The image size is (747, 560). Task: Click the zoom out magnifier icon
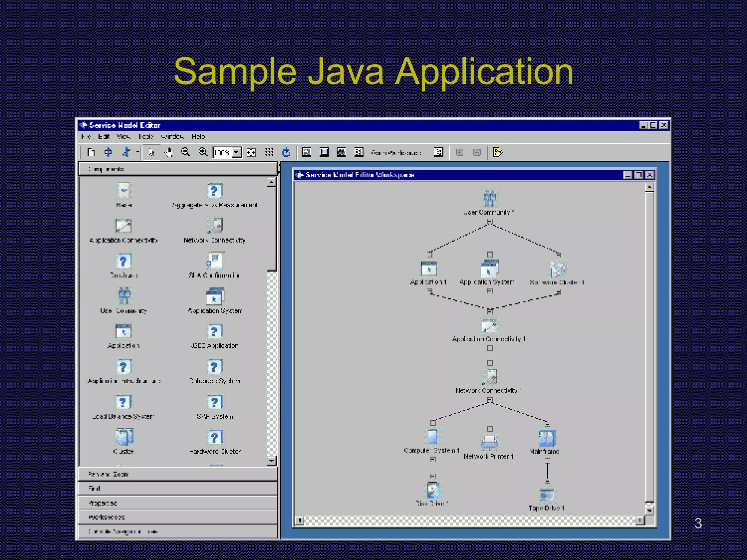click(x=186, y=152)
